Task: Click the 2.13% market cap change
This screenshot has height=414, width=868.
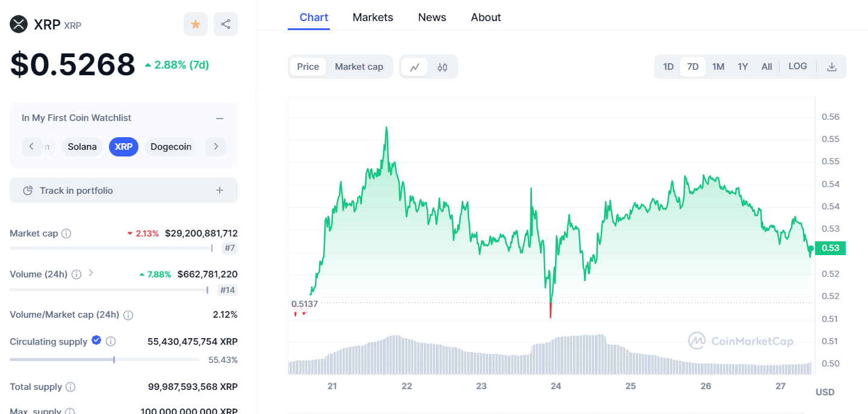Action: 143,233
